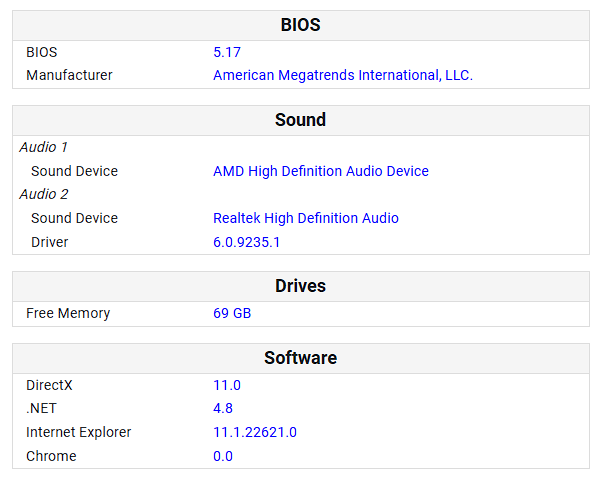Select Chrome version 0.0

223,456
